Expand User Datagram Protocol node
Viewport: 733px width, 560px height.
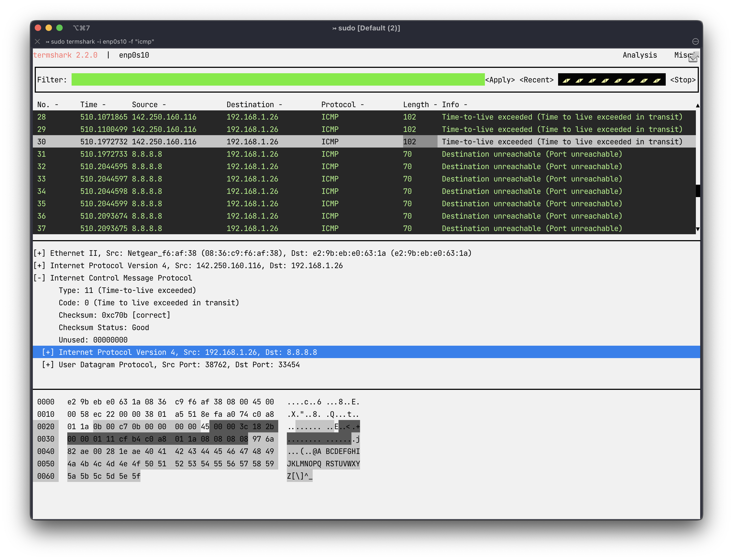tap(48, 365)
